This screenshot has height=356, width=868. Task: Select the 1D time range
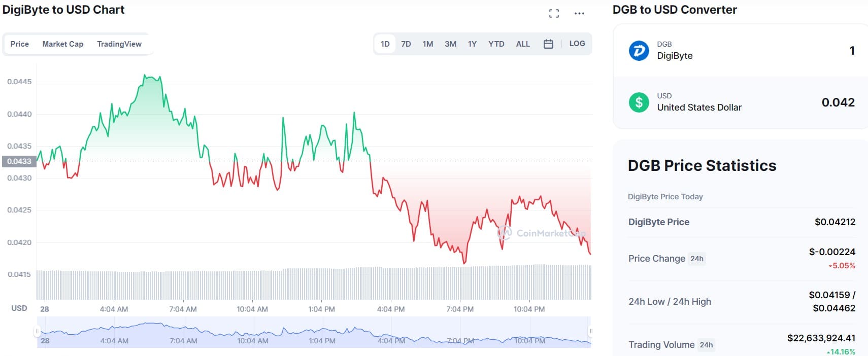click(x=385, y=44)
